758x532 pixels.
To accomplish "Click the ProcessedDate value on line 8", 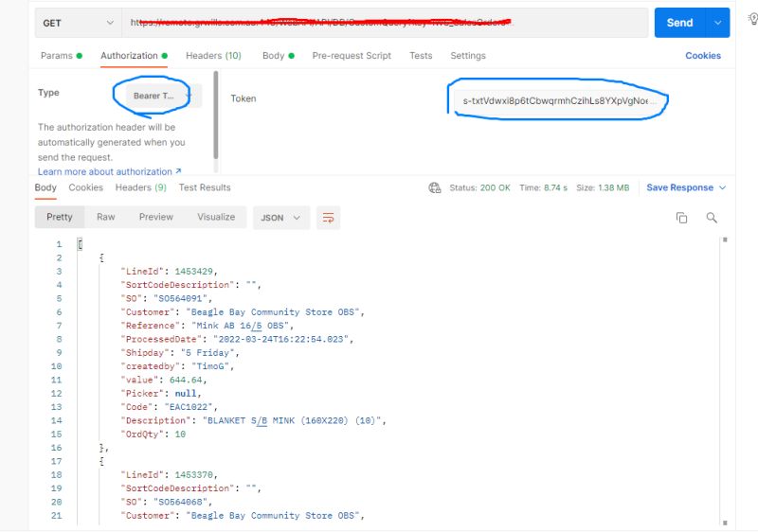I will point(280,339).
